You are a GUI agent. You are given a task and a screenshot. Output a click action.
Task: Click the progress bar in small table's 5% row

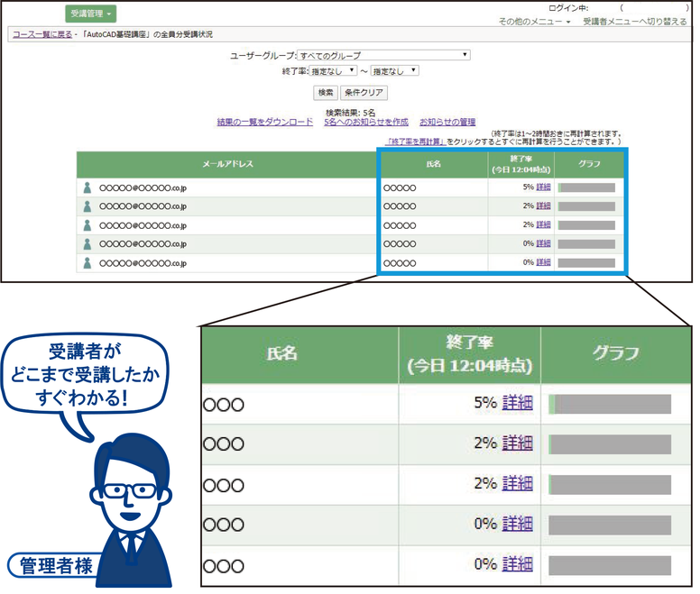(x=586, y=187)
